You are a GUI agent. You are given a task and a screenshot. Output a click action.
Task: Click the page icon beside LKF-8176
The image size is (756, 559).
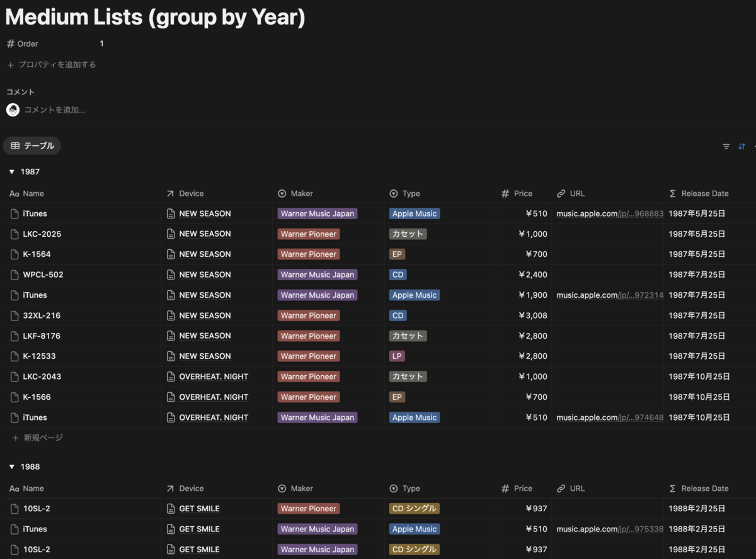tap(14, 336)
